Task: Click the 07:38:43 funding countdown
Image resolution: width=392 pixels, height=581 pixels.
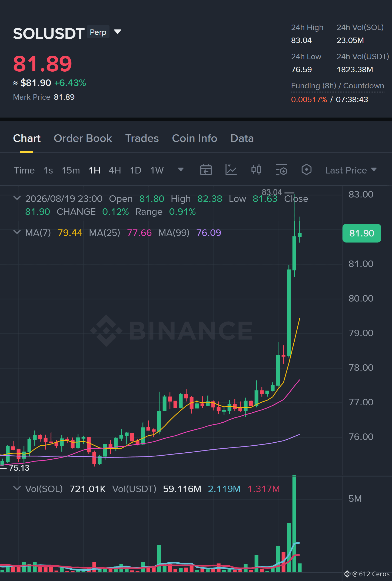Action: pyautogui.click(x=352, y=99)
